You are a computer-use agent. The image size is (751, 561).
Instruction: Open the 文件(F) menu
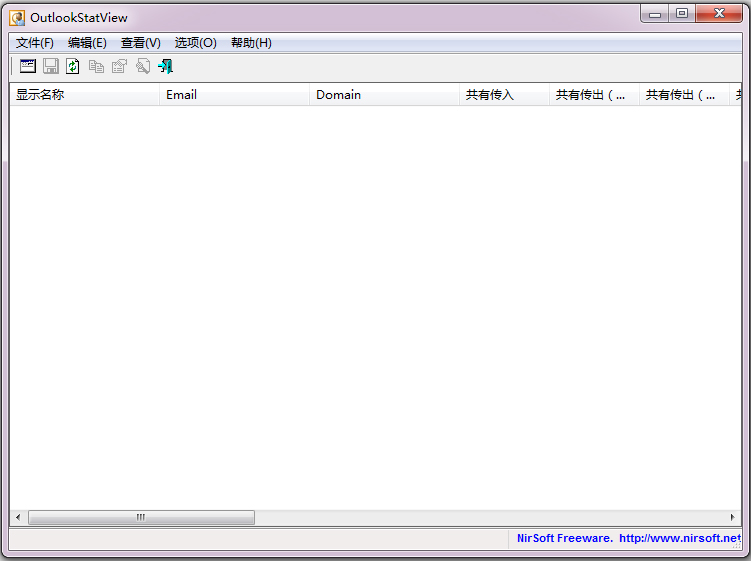35,43
